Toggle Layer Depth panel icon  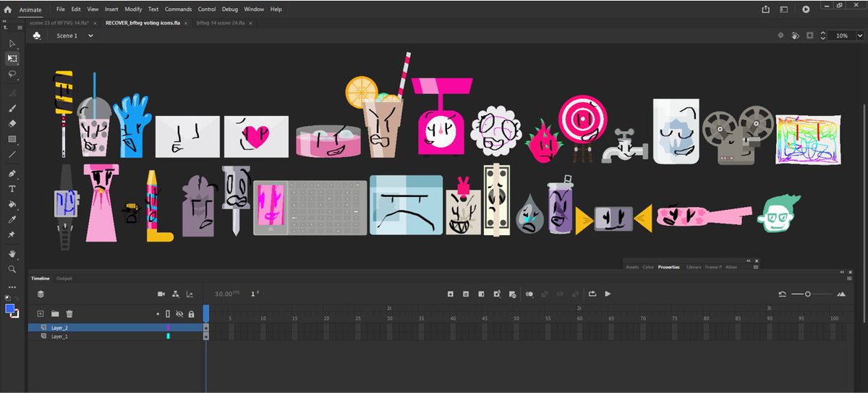(x=190, y=294)
